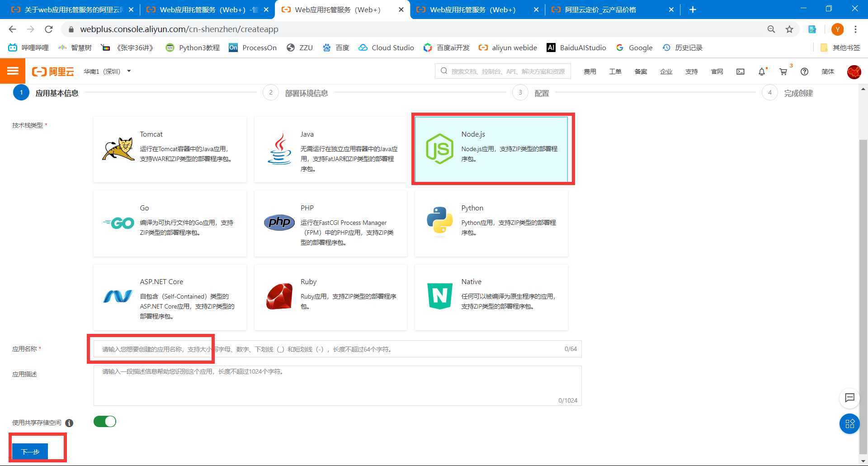Click the Python logo icon
This screenshot has height=466, width=868.
click(439, 222)
